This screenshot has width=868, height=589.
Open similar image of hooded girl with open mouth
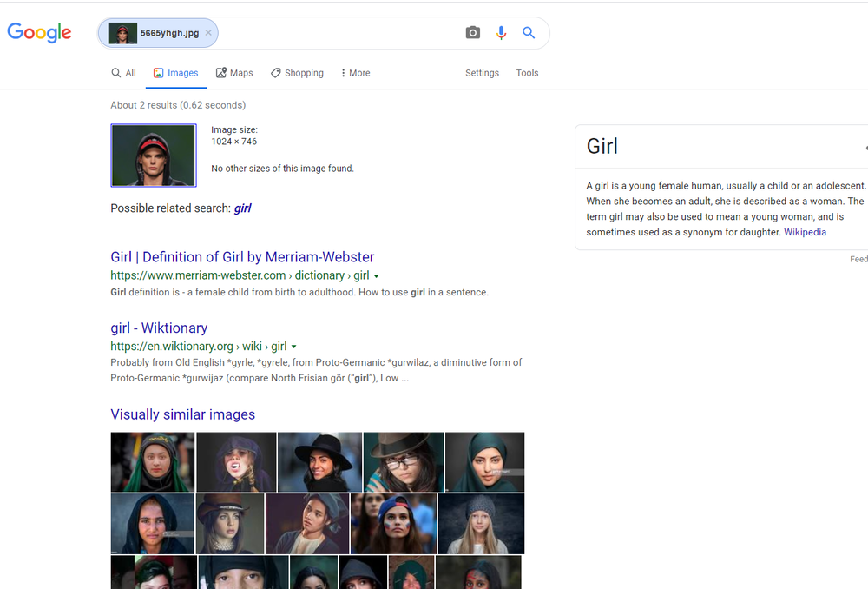(236, 462)
